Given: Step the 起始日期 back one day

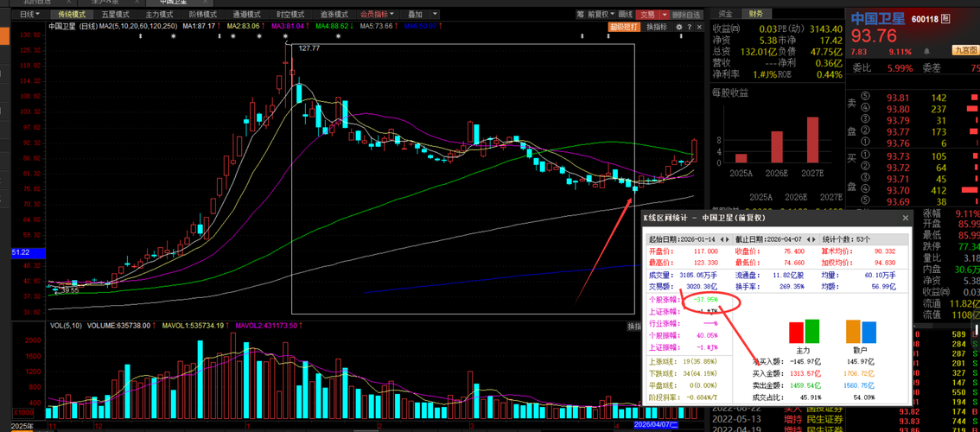Looking at the screenshot, I should click(721, 238).
